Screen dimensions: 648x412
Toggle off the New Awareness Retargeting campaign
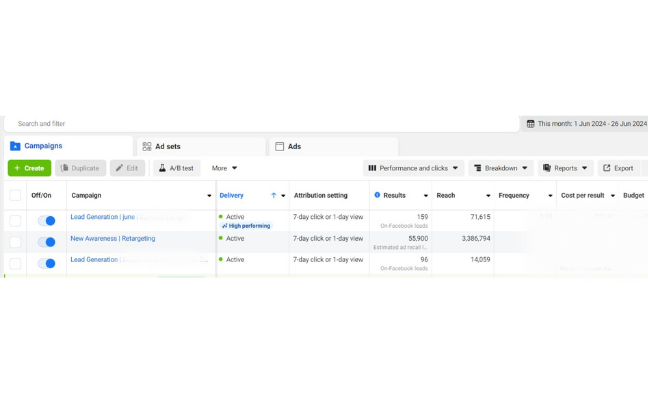click(46, 241)
